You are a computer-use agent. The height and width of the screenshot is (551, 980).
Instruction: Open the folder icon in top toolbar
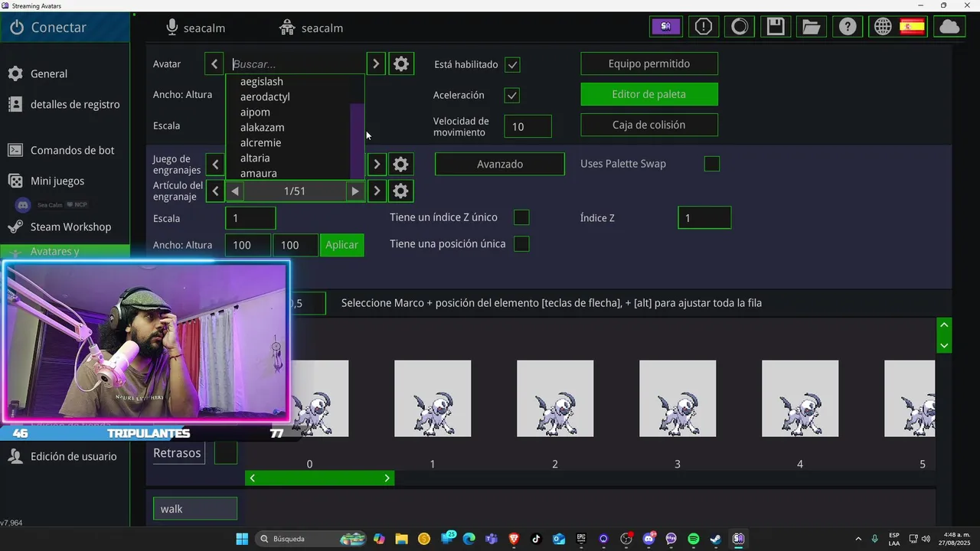(812, 27)
